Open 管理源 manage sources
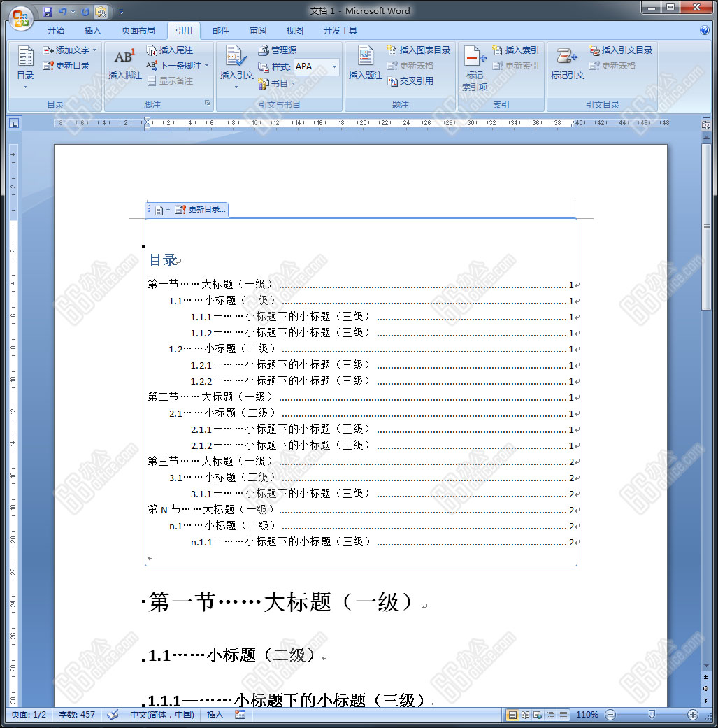The height and width of the screenshot is (728, 718). 278,50
